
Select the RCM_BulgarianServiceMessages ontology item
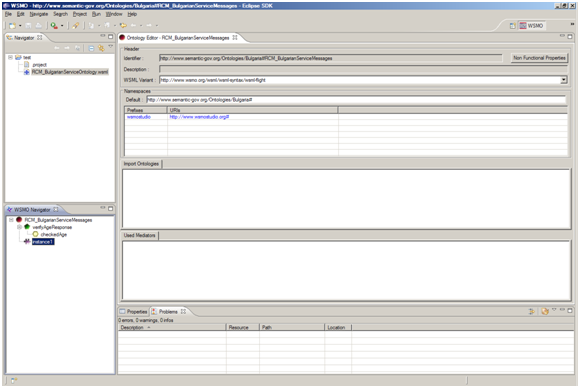coord(58,220)
